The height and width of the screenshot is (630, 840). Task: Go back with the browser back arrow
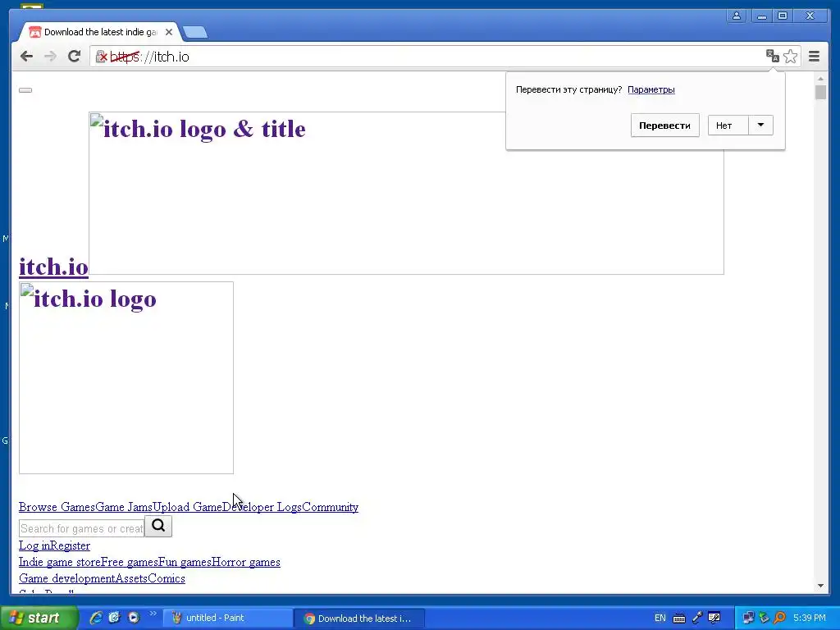click(x=27, y=57)
